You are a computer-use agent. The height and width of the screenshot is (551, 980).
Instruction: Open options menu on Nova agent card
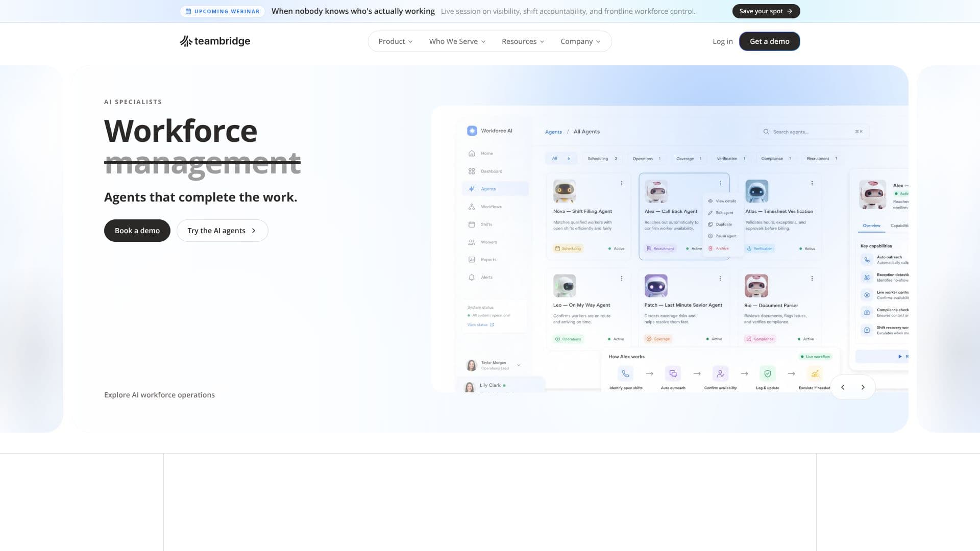tap(621, 183)
